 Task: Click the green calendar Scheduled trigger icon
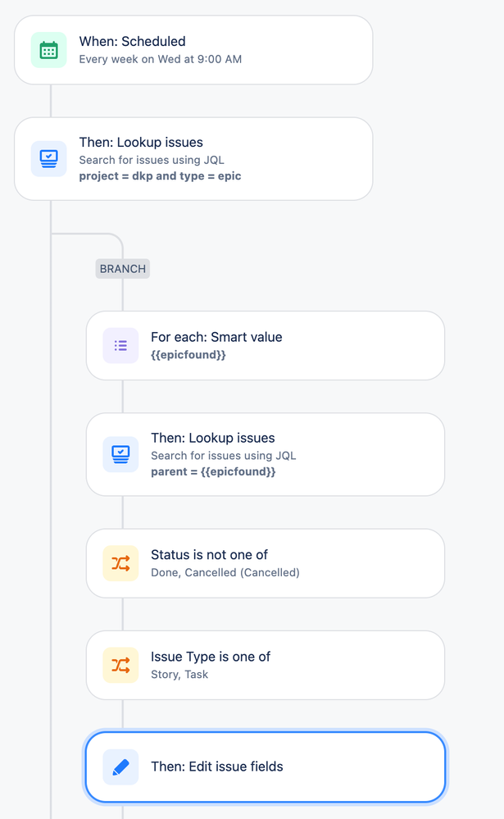point(48,50)
